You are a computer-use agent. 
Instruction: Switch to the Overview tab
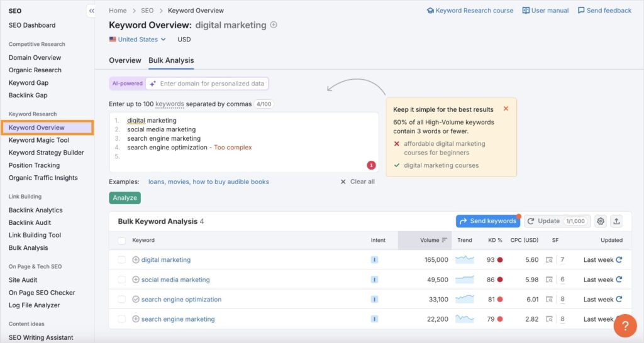click(x=125, y=60)
